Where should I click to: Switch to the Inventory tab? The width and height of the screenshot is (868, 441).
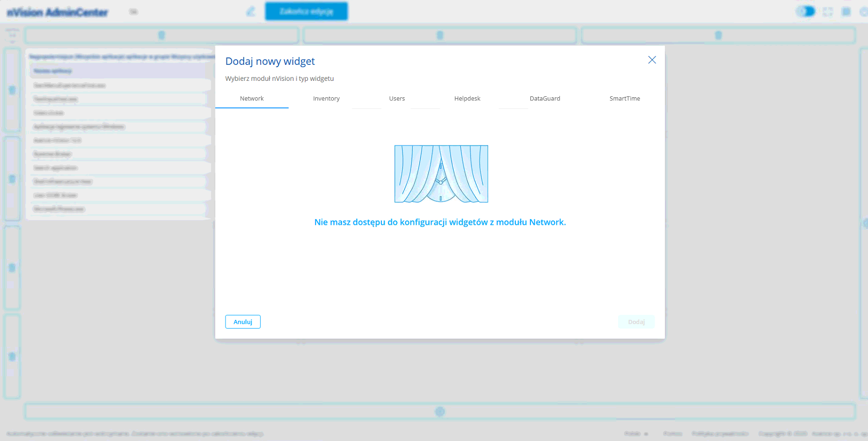[326, 98]
